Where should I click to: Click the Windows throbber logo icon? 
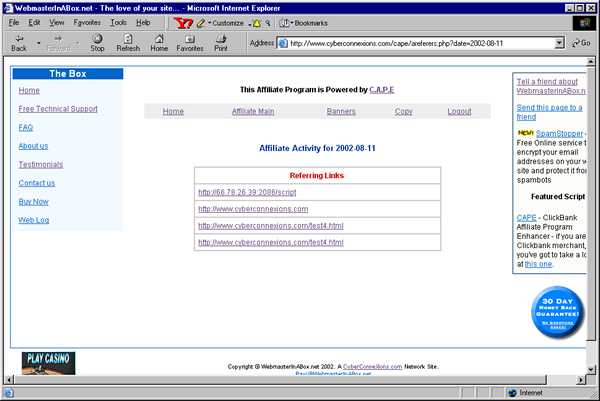[584, 23]
